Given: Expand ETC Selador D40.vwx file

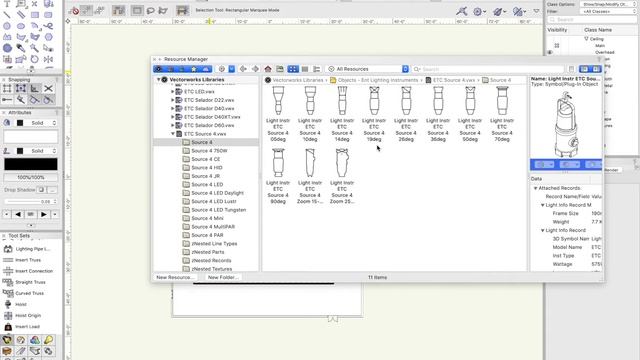Looking at the screenshot, I should coord(173,109).
